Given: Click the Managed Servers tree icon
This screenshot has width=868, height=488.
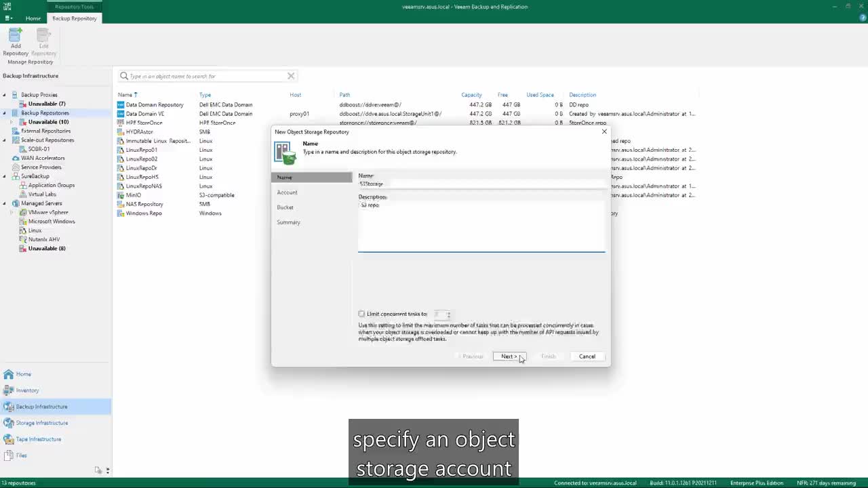Looking at the screenshot, I should tap(15, 203).
